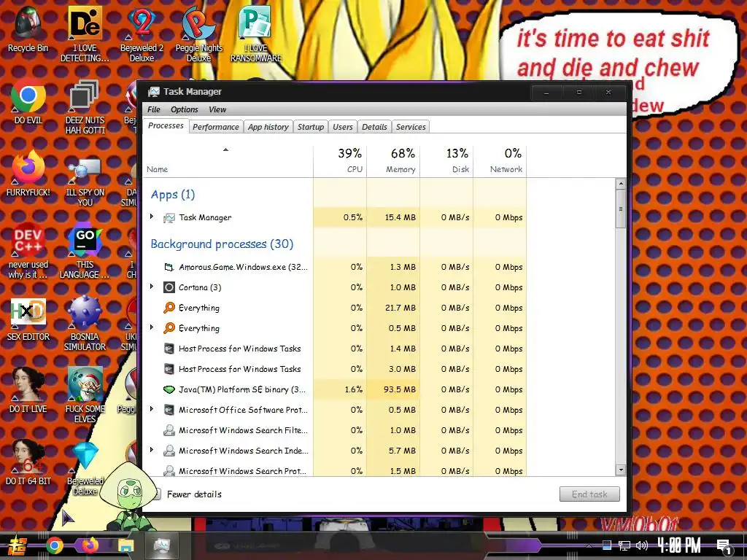Select the Amorous.Game.Windows.exe process
The width and height of the screenshot is (747, 560).
334,267
